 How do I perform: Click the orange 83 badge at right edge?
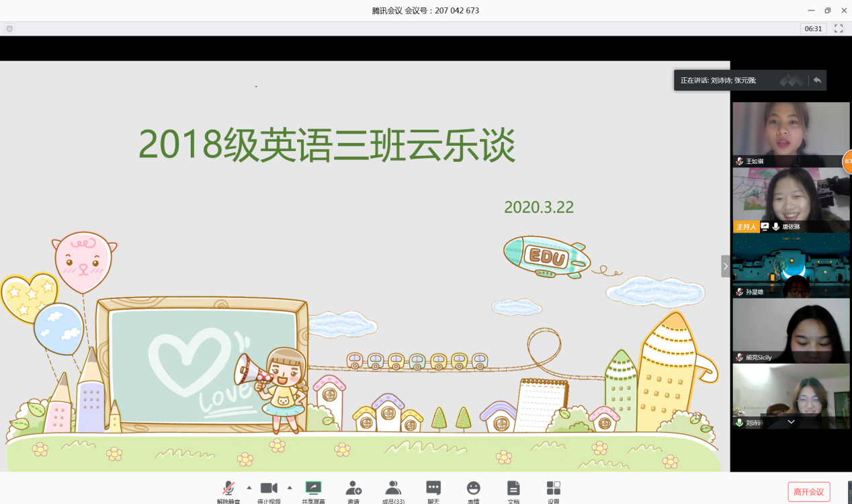pyautogui.click(x=848, y=162)
